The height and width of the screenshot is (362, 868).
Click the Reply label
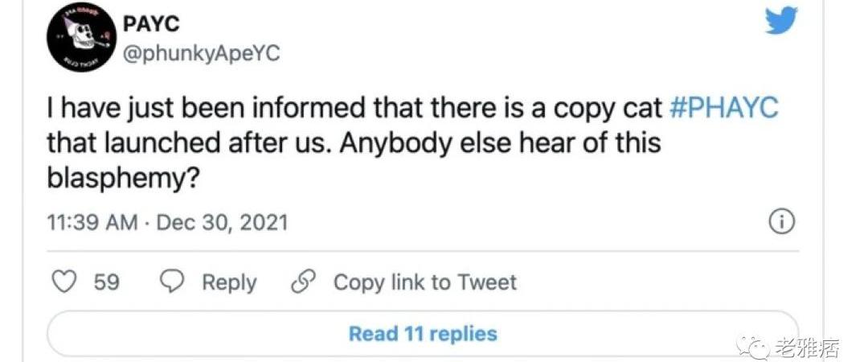click(228, 282)
